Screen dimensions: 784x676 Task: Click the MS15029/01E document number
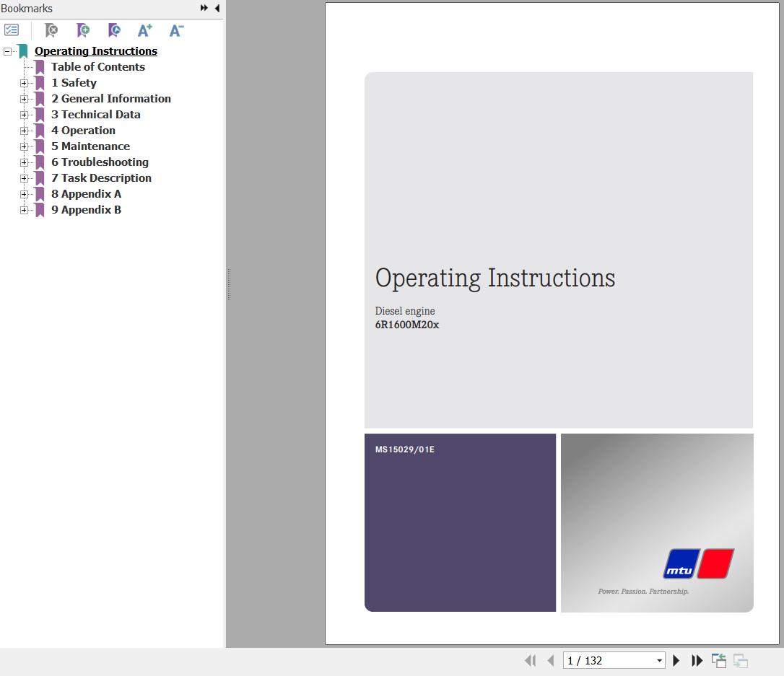coord(405,449)
